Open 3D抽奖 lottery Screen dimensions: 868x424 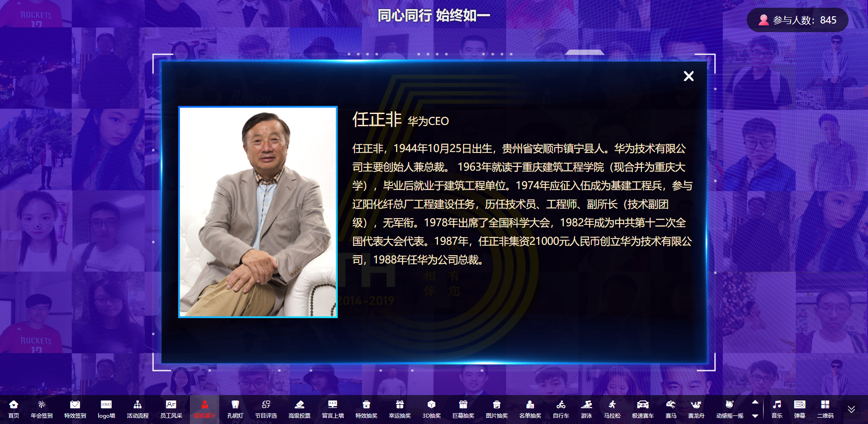(x=431, y=409)
